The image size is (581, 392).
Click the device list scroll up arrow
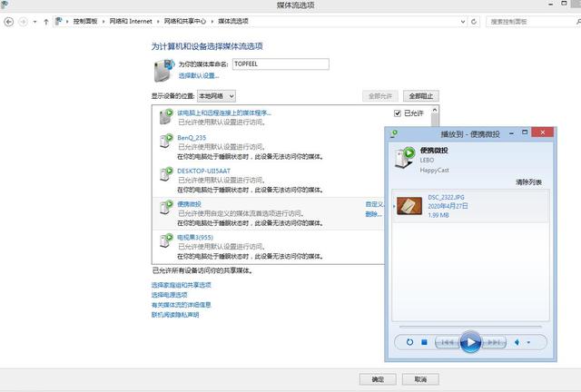tap(435, 110)
